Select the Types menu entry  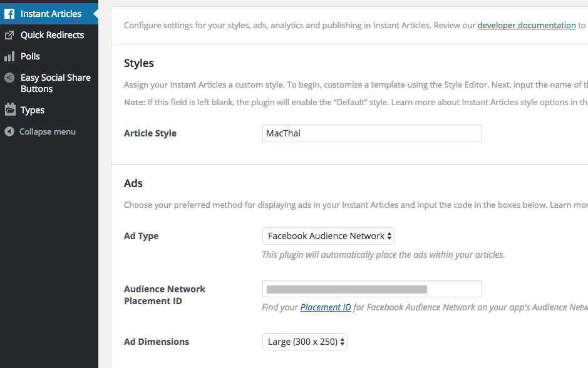33,110
